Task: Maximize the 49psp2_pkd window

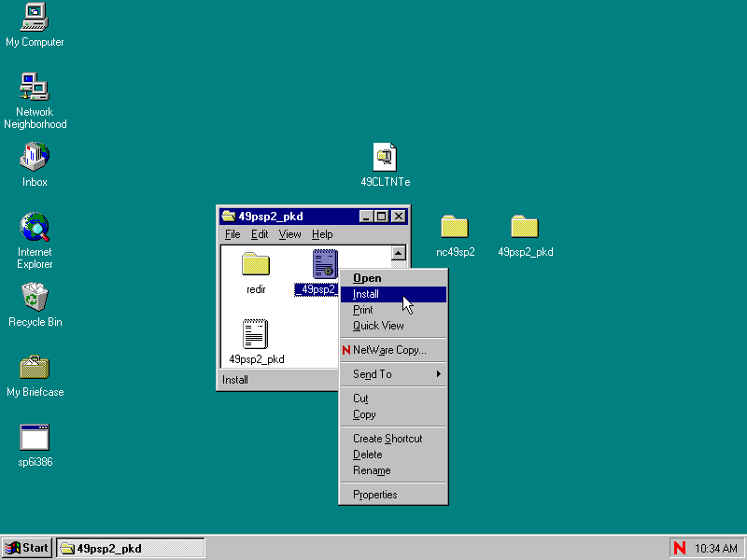Action: [381, 217]
